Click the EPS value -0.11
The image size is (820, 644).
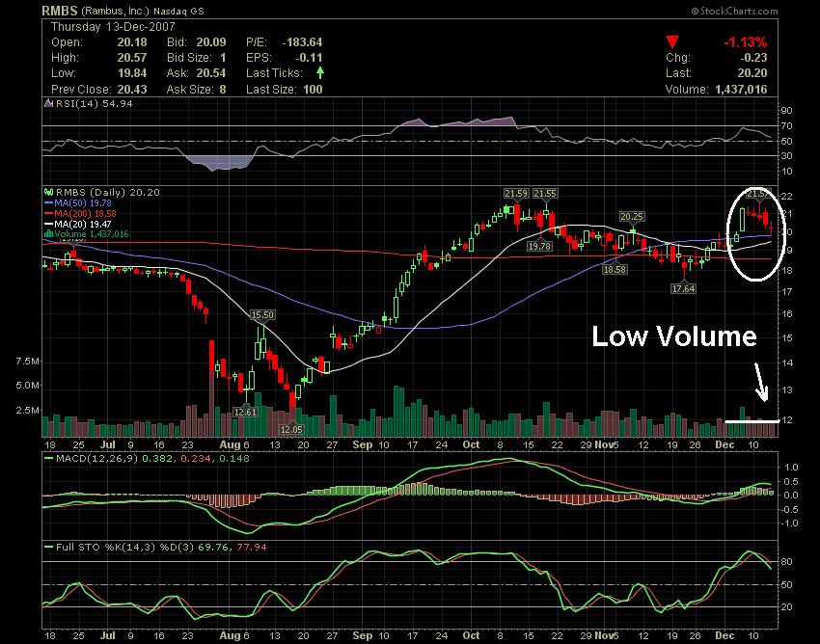pyautogui.click(x=309, y=58)
